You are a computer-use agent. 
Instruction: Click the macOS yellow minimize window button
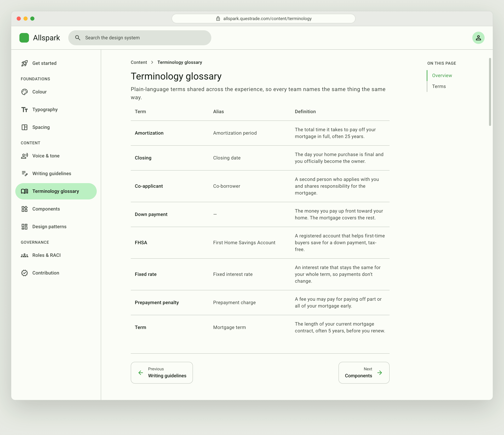(x=26, y=19)
